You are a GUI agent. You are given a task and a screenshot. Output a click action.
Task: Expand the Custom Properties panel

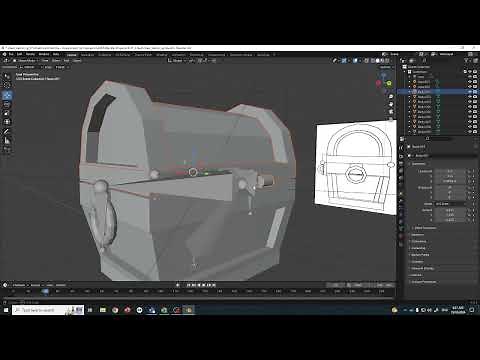point(423,282)
